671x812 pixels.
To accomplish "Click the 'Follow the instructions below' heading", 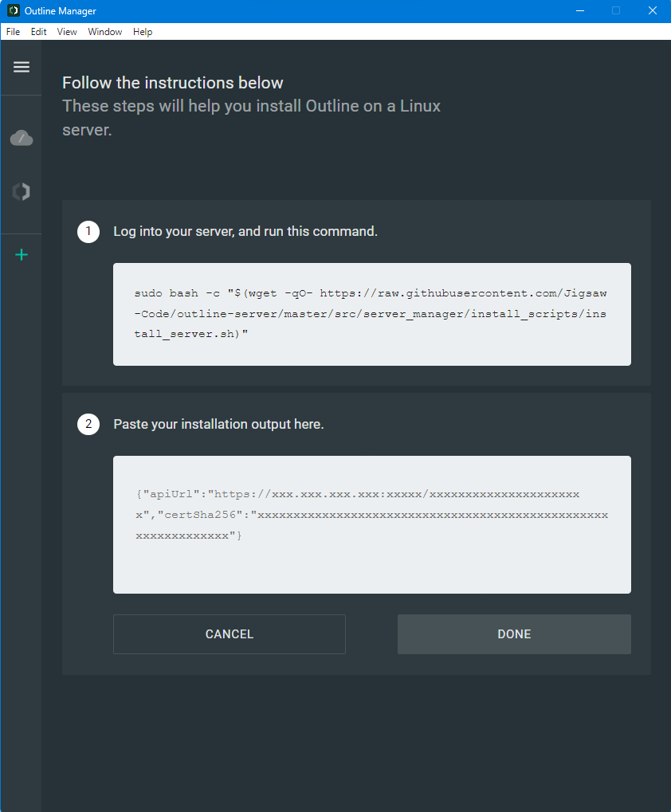I will point(172,82).
